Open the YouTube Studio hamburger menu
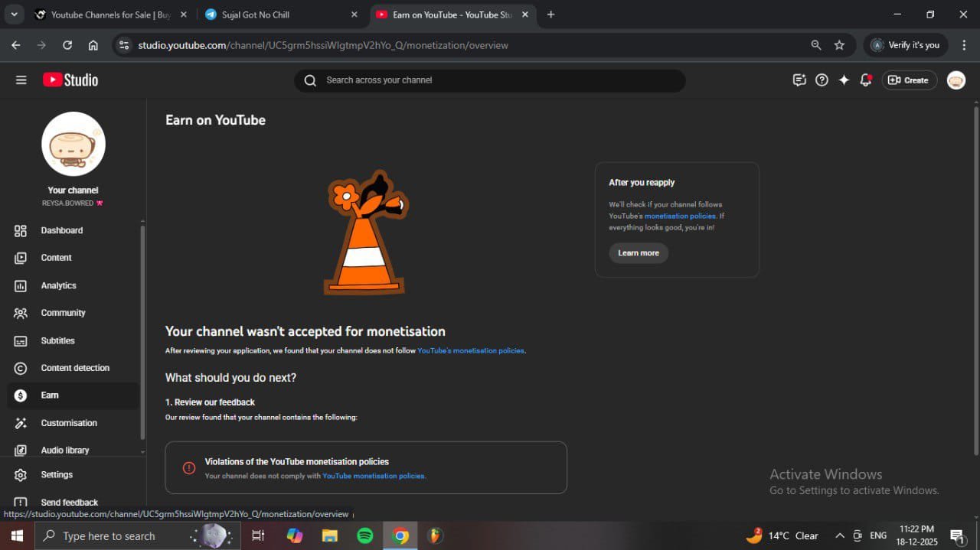 [21, 80]
